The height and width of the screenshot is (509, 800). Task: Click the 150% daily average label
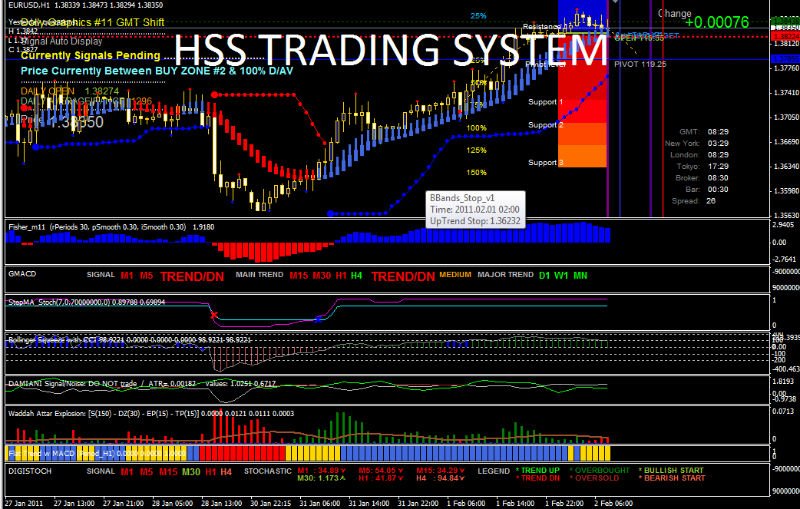[476, 172]
